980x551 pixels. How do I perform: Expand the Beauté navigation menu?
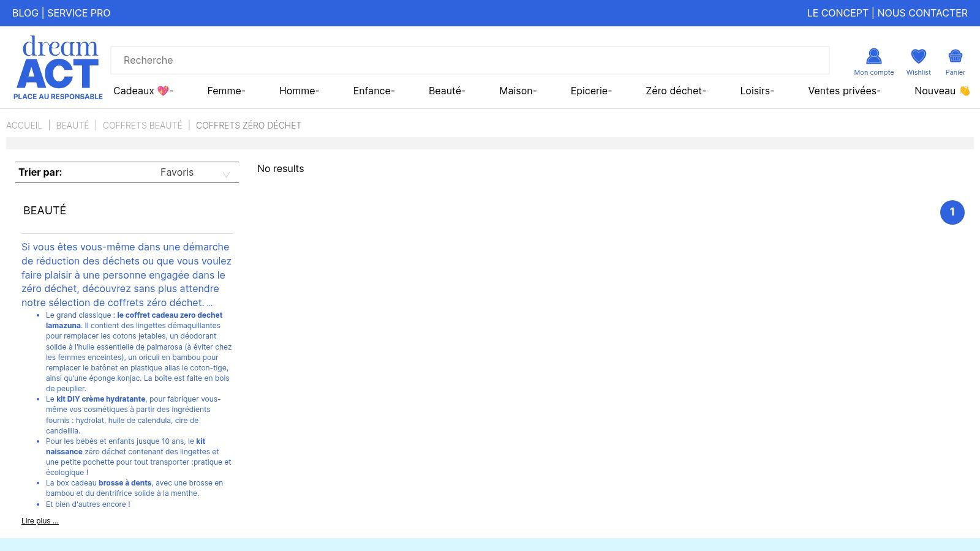coord(447,91)
